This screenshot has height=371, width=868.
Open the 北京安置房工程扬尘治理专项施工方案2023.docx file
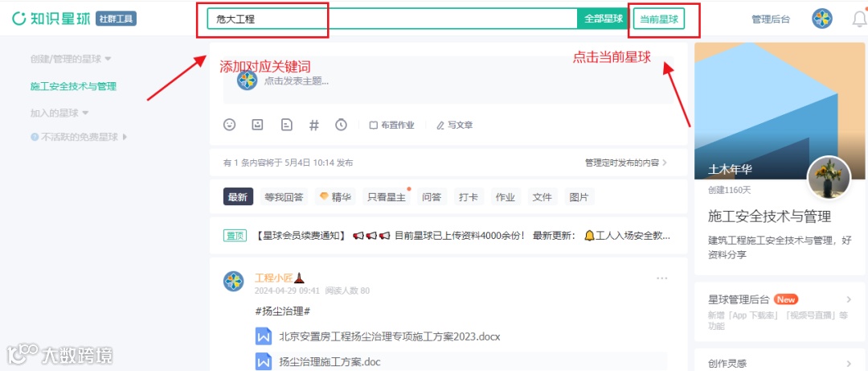tap(390, 336)
